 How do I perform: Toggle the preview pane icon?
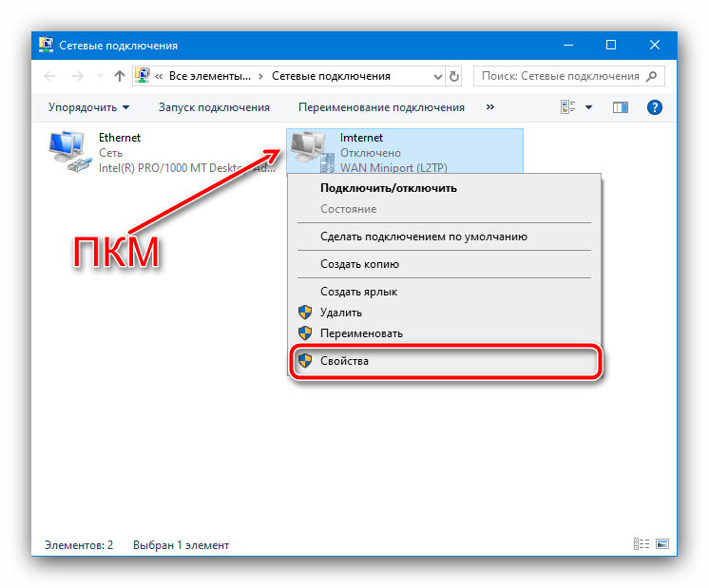pyautogui.click(x=621, y=107)
